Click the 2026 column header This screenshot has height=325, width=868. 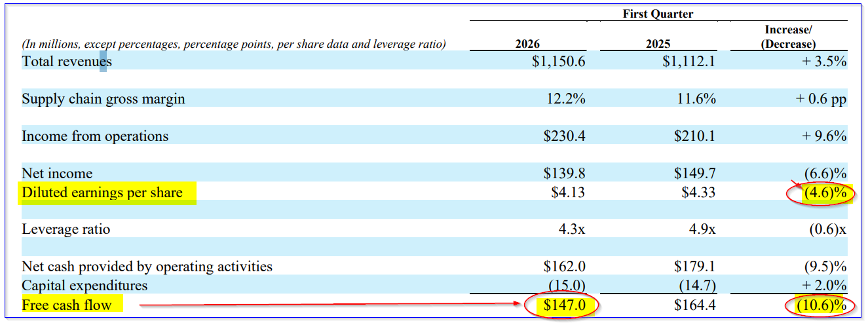[x=527, y=44]
